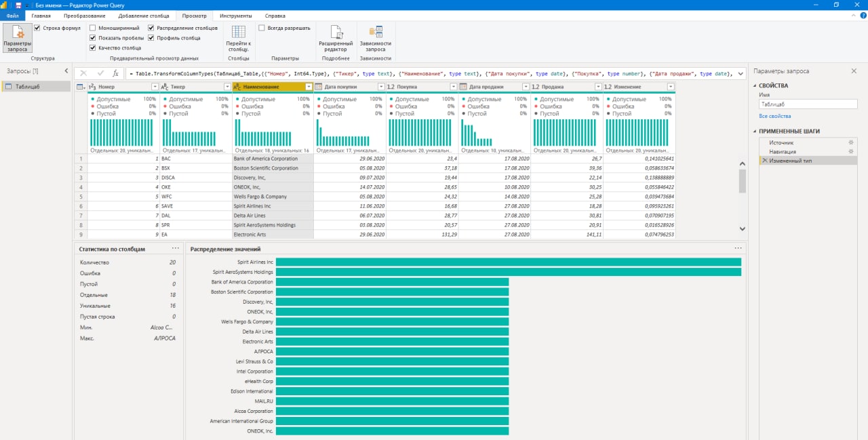Open the Файл menu
The image size is (868, 440).
[12, 15]
